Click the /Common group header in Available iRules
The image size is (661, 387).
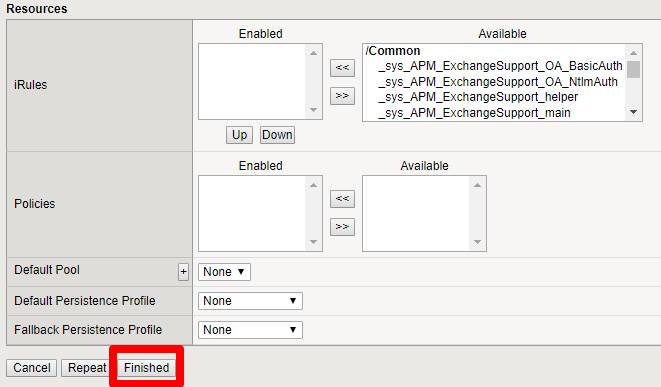click(393, 51)
